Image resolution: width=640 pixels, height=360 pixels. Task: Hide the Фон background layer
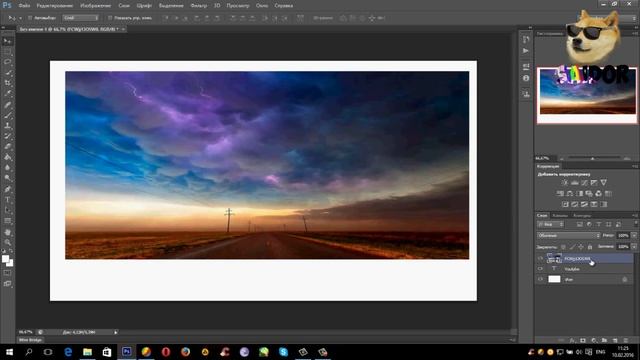(x=540, y=279)
